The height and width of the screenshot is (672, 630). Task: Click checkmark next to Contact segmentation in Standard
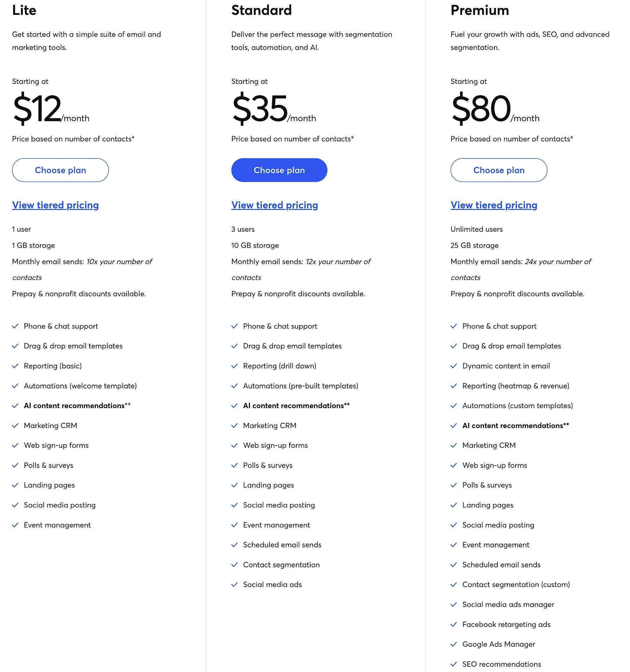click(234, 565)
